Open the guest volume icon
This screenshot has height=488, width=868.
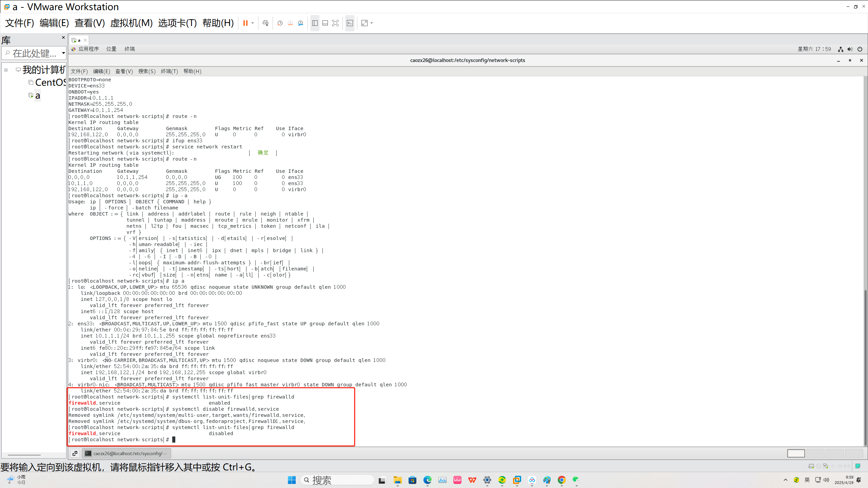click(x=850, y=49)
